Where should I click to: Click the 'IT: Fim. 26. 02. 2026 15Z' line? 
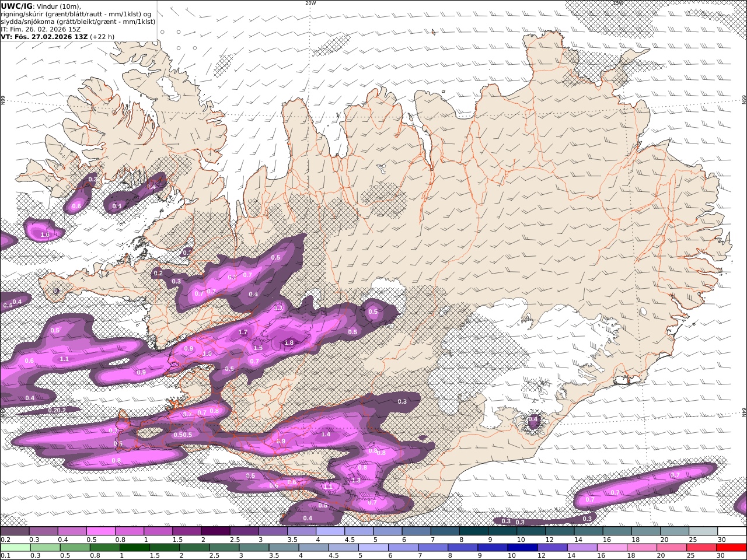pyautogui.click(x=40, y=29)
